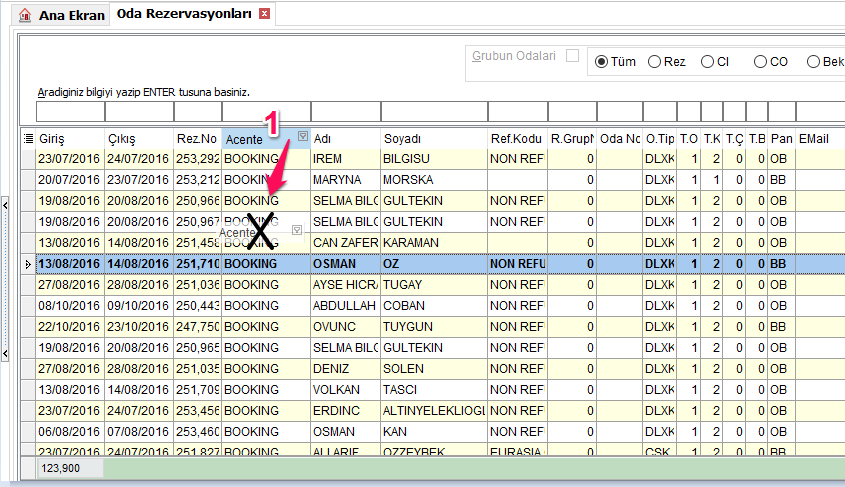Click the lower side panel collapse arrow
This screenshot has height=487, width=845.
pyautogui.click(x=5, y=354)
